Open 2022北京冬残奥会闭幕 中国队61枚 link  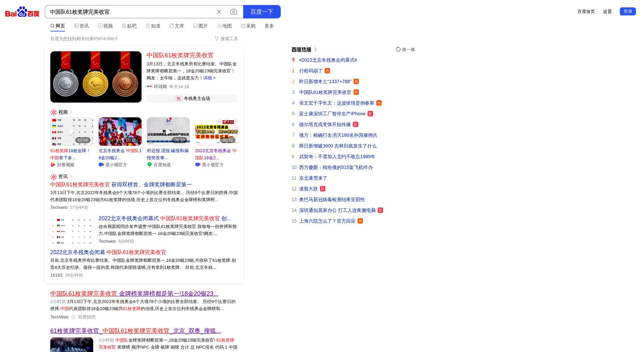pyautogui.click(x=108, y=252)
